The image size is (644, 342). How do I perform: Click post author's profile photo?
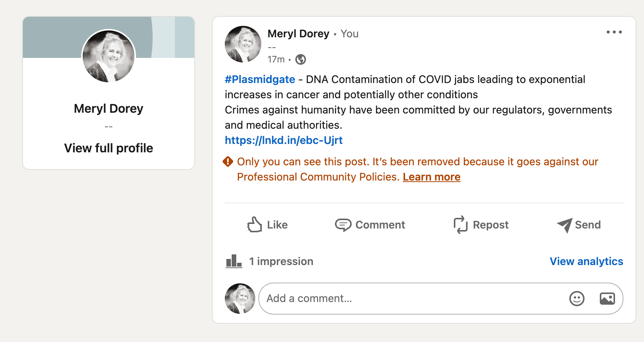pos(243,44)
